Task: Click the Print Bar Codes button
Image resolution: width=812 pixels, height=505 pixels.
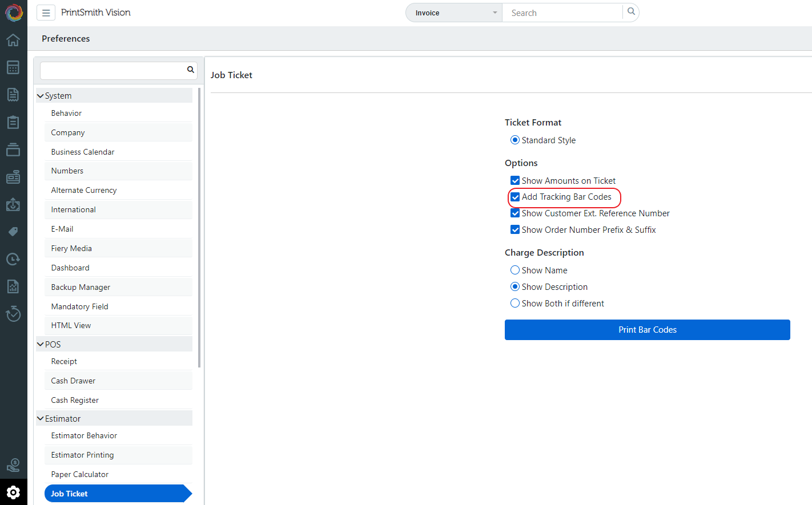Action: [647, 330]
